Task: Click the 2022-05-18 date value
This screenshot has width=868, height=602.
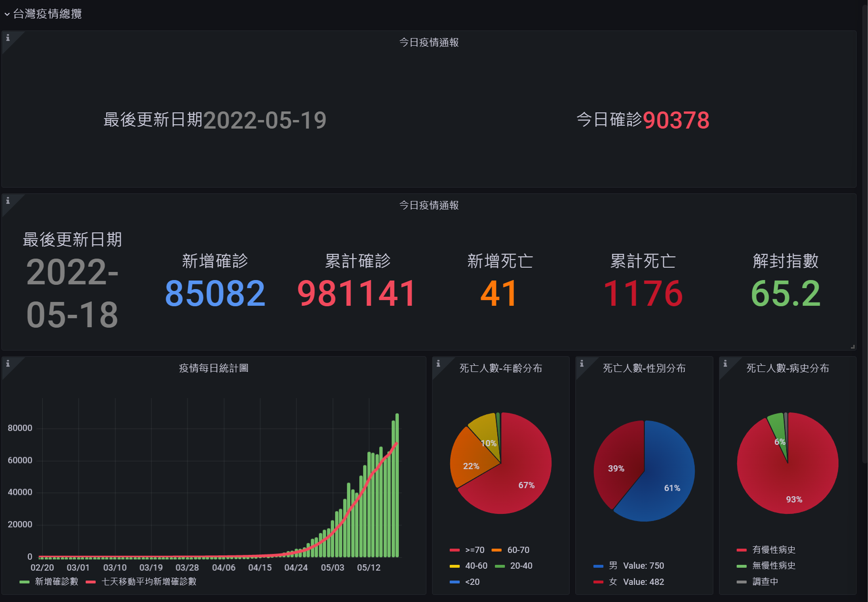Action: pyautogui.click(x=72, y=293)
